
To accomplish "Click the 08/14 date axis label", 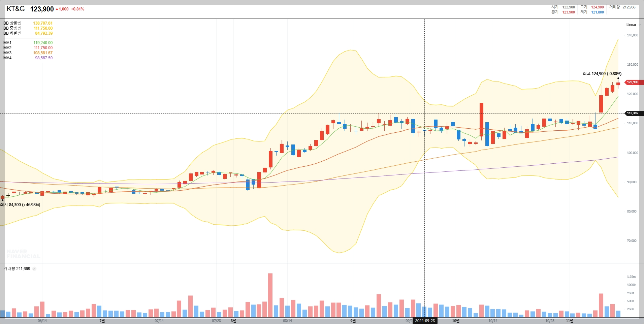I will (x=288, y=321).
